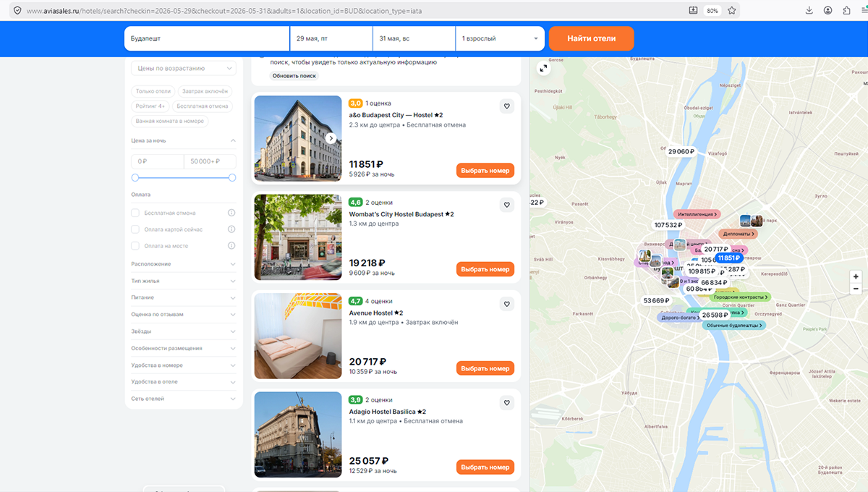Tick the Оплата на месте checkbox
Screen dimensions: 868x492
coord(135,246)
